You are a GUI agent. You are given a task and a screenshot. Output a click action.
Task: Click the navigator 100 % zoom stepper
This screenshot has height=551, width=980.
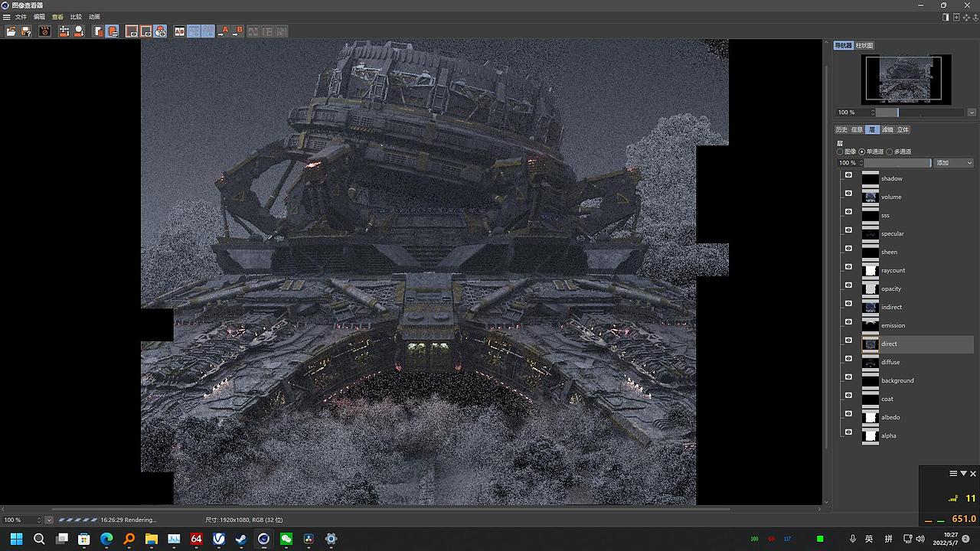coord(873,112)
